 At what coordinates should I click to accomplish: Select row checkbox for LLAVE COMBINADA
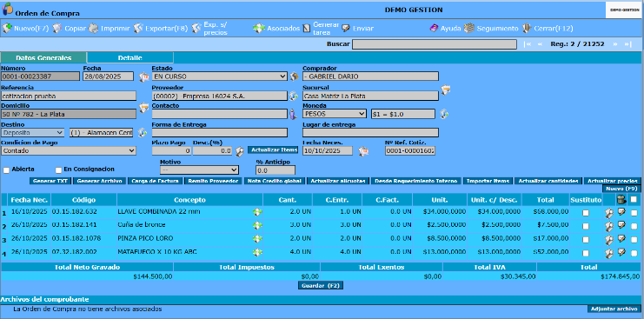634,213
